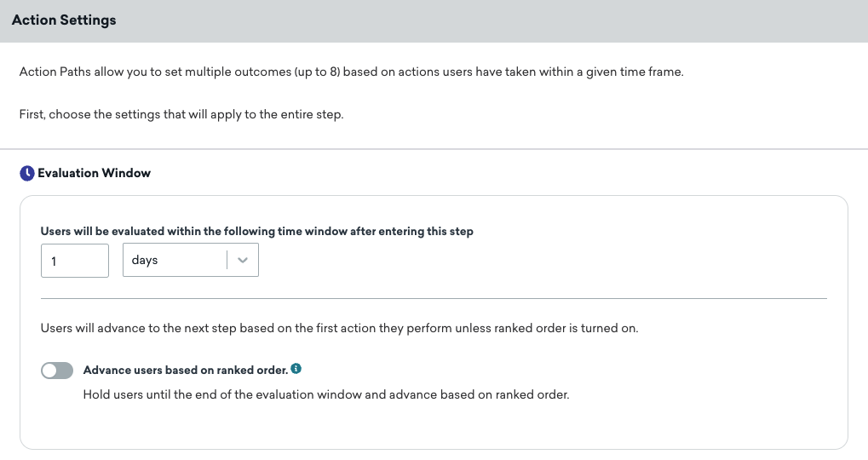Click the vertical separator inside the days dropdown
868x460 pixels.
(227, 260)
